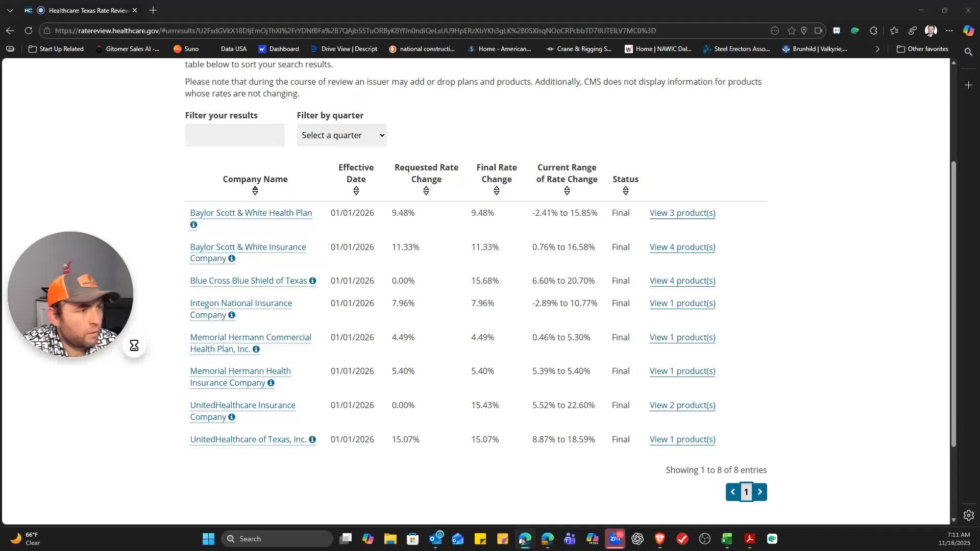Open browser settings and more menu
Viewport: 980px width, 551px height.
[949, 31]
